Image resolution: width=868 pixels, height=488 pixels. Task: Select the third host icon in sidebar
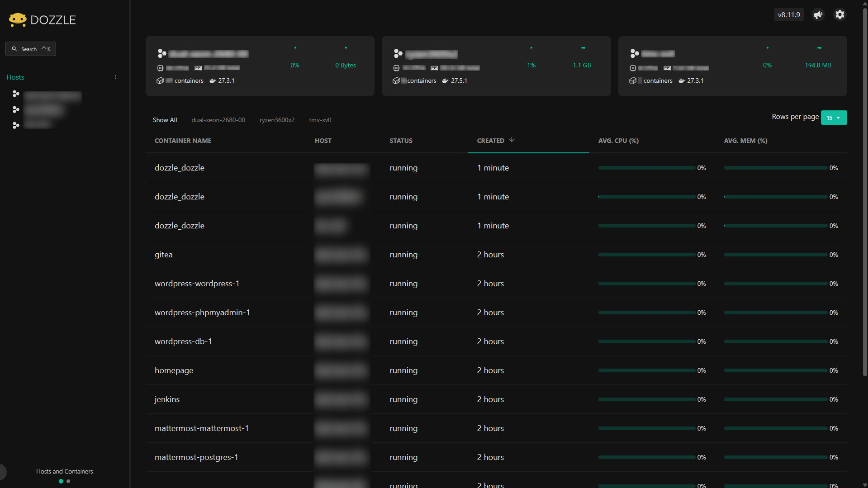pyautogui.click(x=16, y=125)
